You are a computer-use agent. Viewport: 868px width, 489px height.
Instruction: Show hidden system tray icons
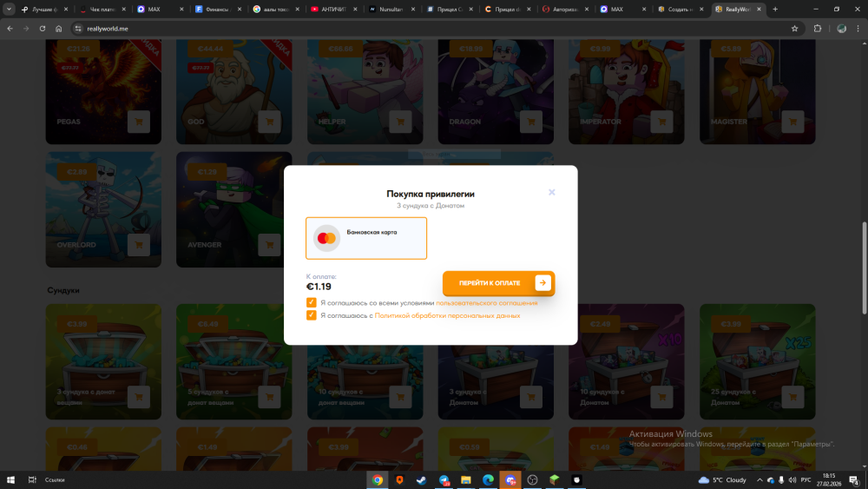tap(759, 480)
